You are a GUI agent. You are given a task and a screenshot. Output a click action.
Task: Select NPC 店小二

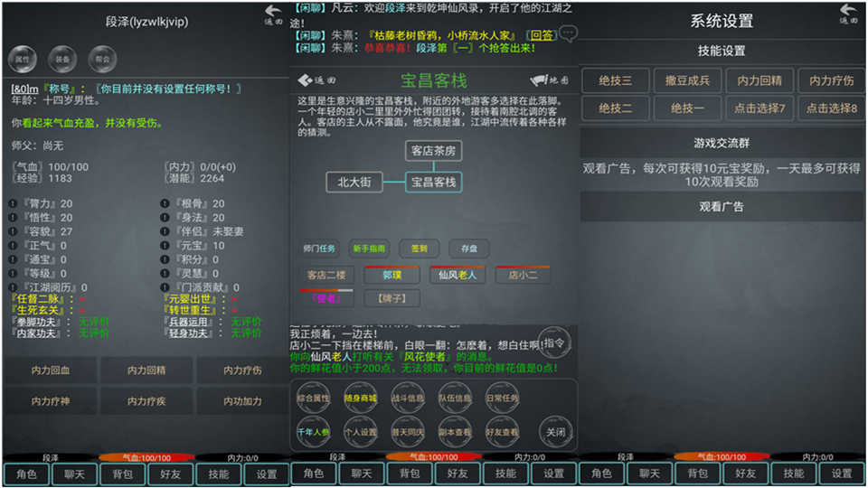523,275
